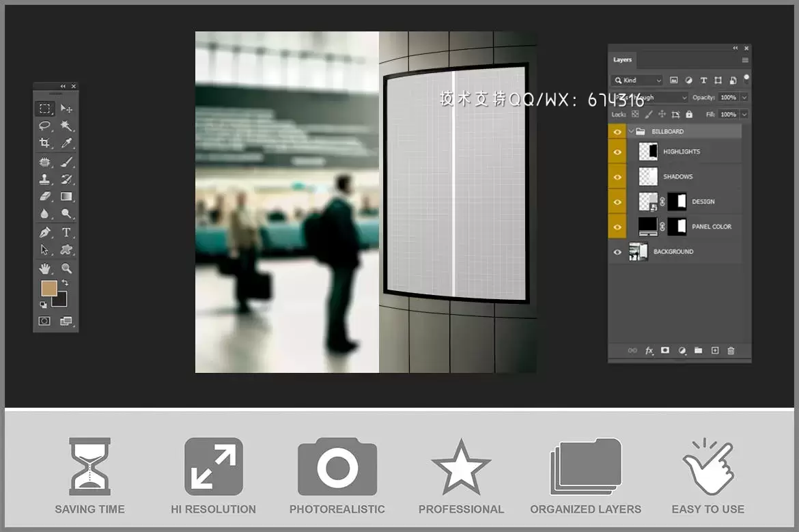Click the Layers panel tab

pyautogui.click(x=622, y=60)
